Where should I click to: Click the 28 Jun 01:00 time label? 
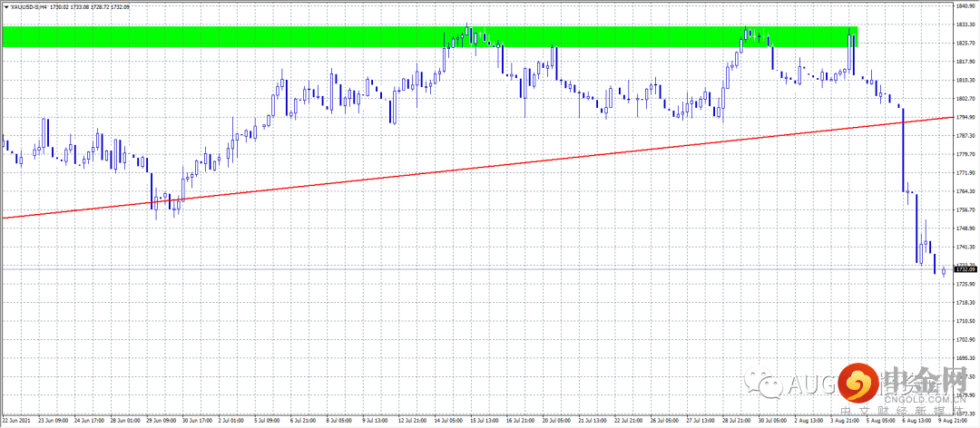click(x=123, y=422)
